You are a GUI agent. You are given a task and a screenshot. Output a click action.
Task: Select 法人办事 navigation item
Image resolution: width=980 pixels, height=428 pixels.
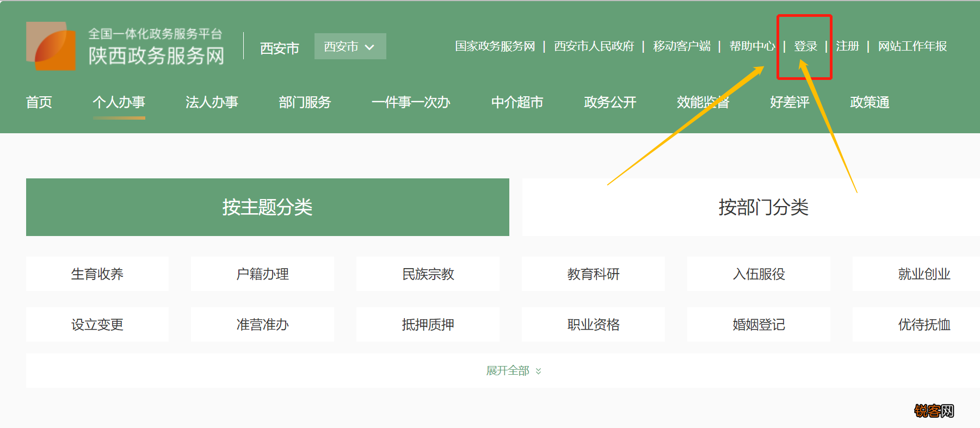coord(212,102)
